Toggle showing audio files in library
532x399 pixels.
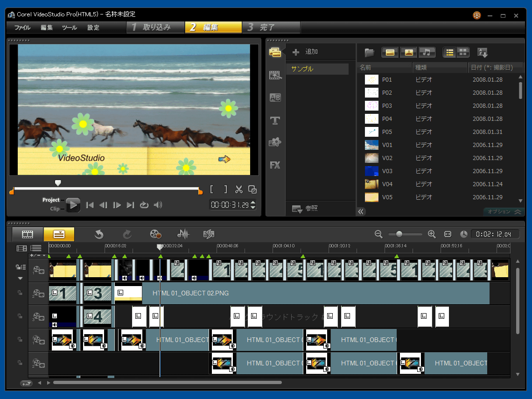427,52
